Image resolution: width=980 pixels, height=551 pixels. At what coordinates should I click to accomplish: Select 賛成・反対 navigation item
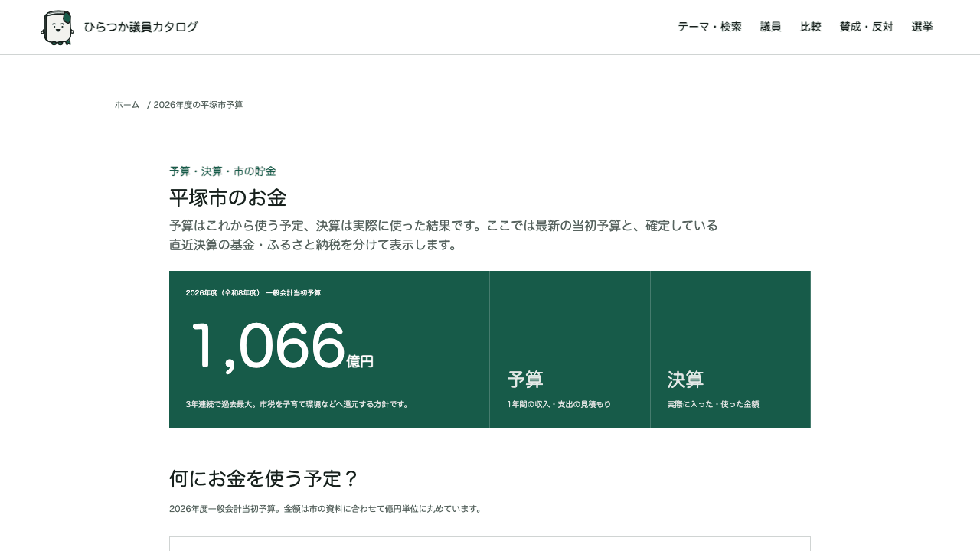point(867,27)
